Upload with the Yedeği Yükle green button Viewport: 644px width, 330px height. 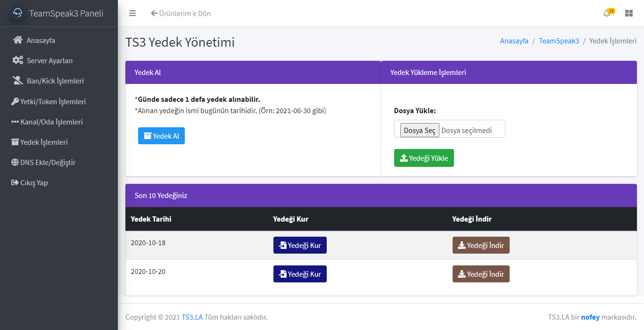click(x=424, y=157)
